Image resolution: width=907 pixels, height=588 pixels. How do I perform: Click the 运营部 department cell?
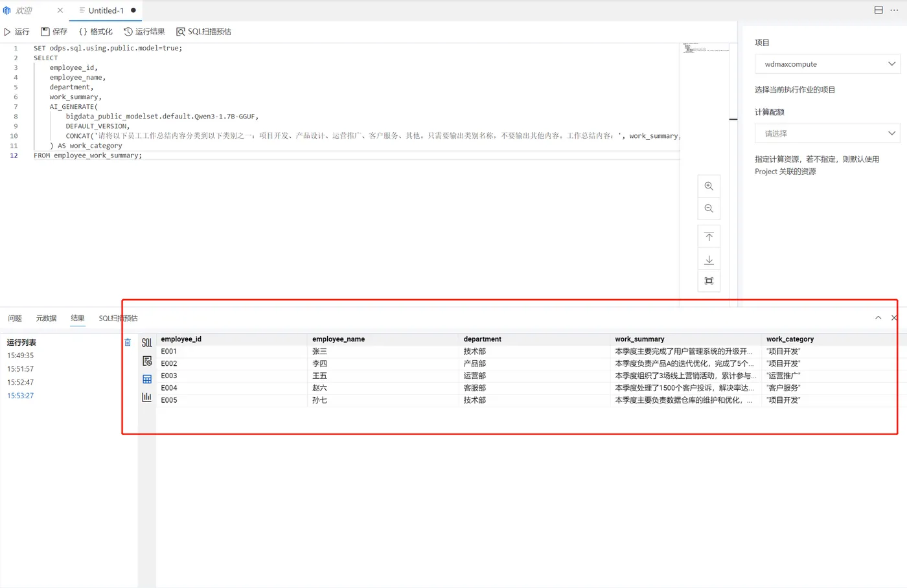coord(535,376)
